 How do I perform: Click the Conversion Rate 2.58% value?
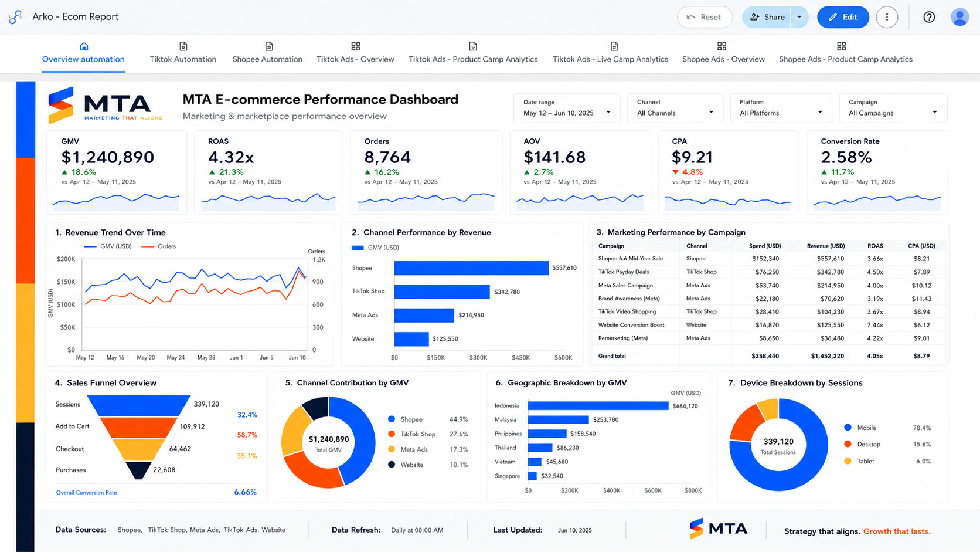point(846,157)
